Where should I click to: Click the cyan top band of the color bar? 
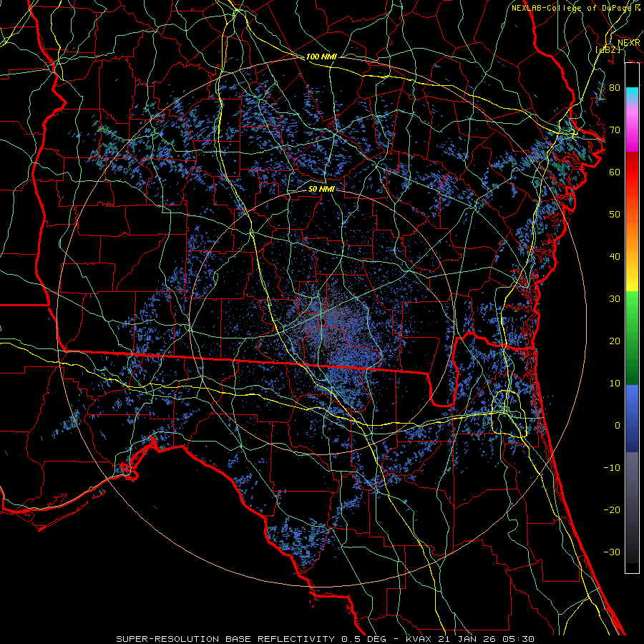tap(632, 94)
